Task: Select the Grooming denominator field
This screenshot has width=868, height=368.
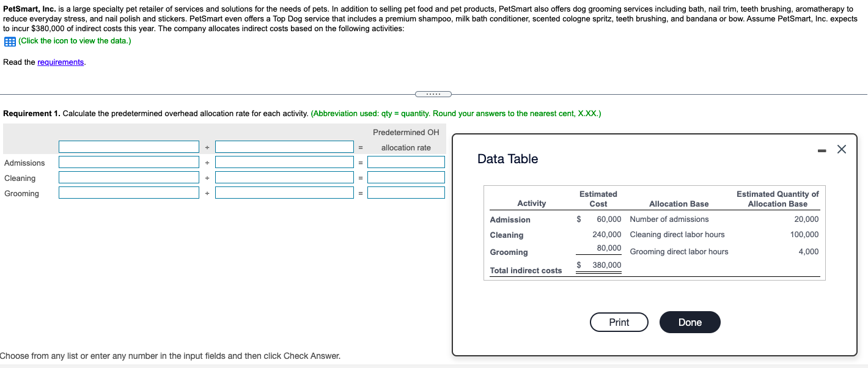Action: coord(285,193)
